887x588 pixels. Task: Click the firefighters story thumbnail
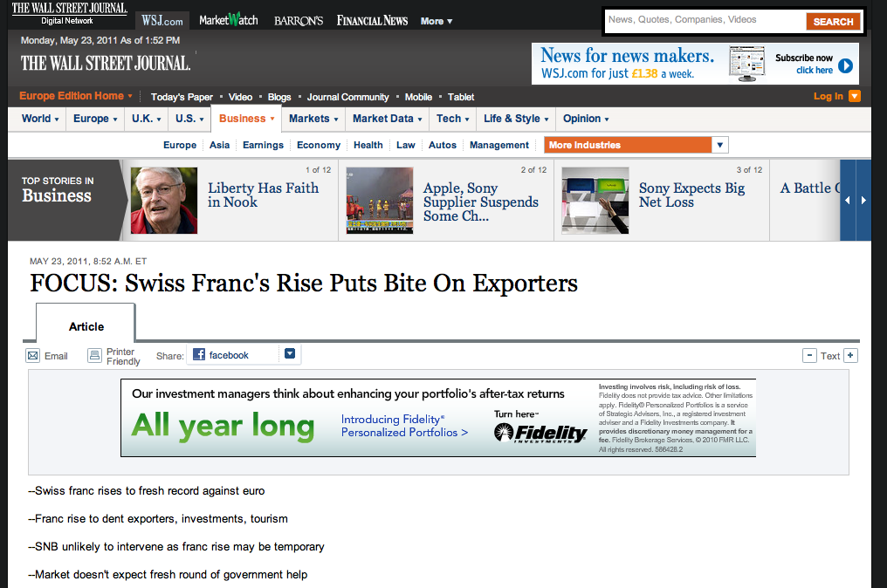pyautogui.click(x=380, y=200)
